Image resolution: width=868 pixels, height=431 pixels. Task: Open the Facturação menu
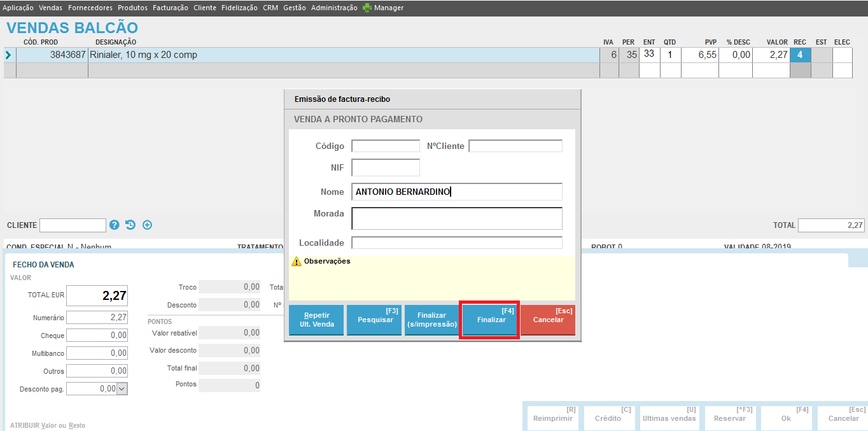(171, 8)
